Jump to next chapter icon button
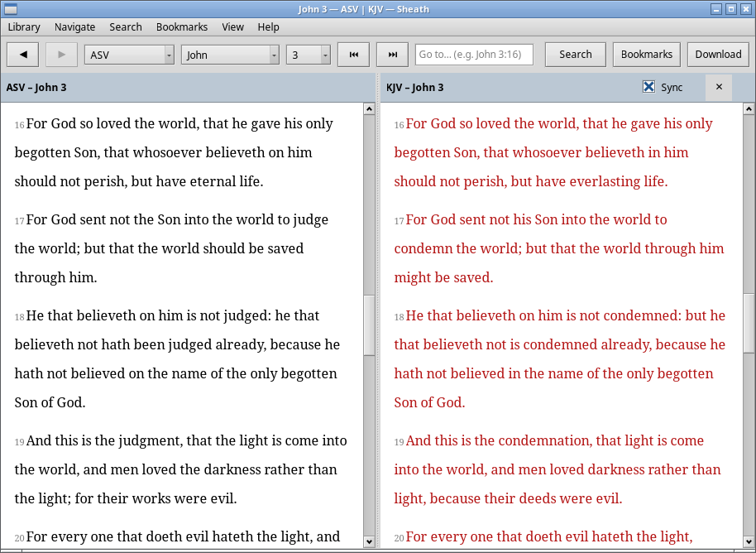Viewport: 756px width, 553px height. tap(392, 55)
